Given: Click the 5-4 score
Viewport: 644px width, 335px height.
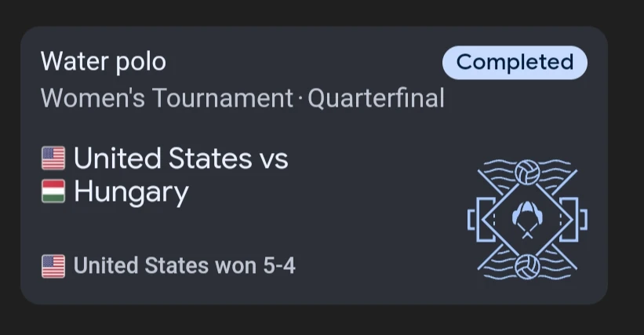Looking at the screenshot, I should tap(278, 267).
